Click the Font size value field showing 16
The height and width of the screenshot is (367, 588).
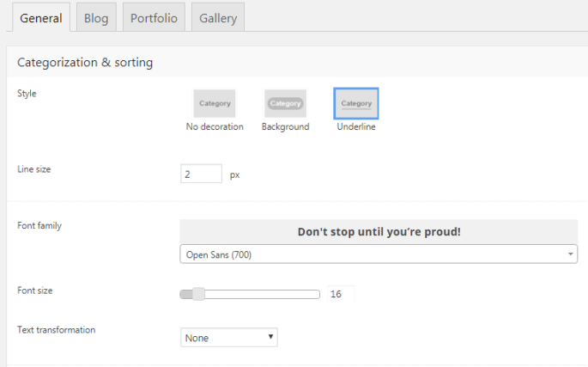341,294
